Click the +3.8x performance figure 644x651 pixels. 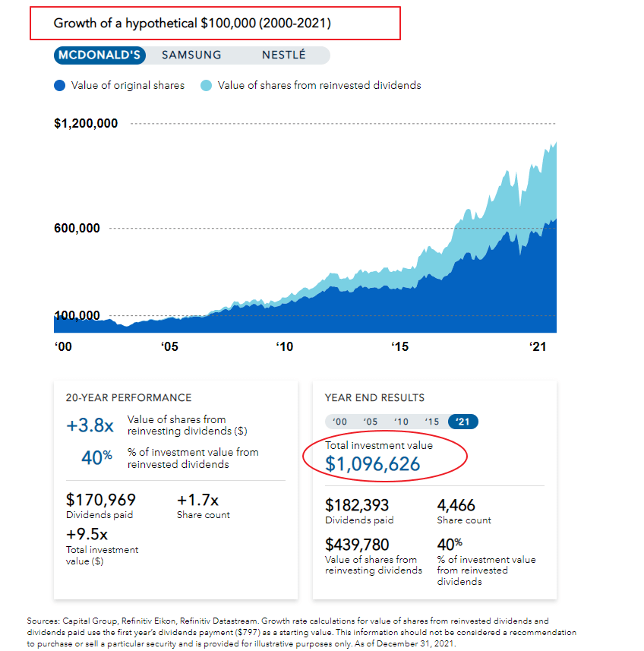(90, 425)
